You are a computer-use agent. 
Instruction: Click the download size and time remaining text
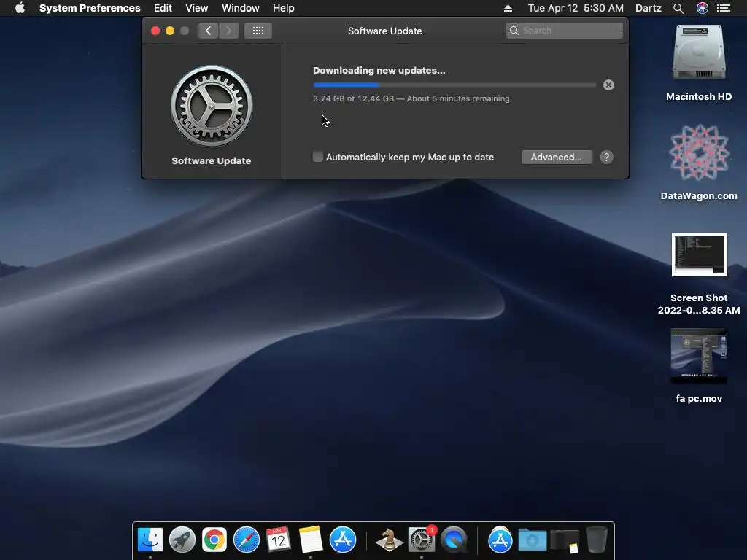pos(411,98)
